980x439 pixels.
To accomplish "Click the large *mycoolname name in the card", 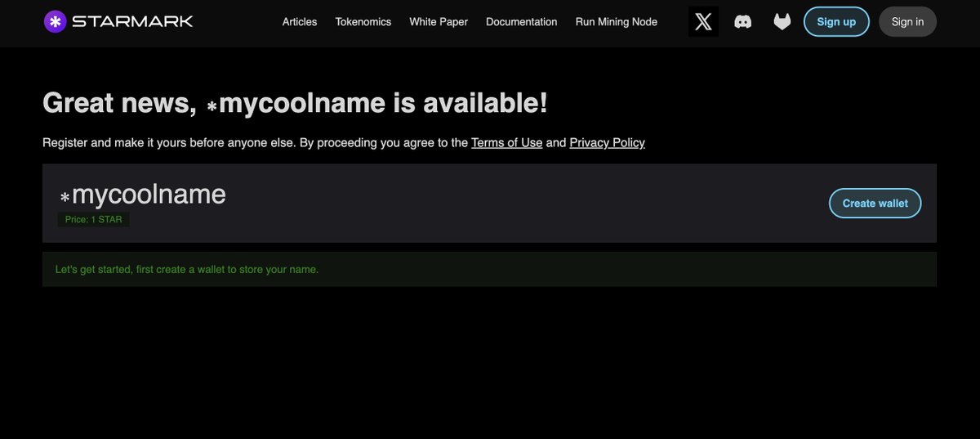I will click(x=142, y=195).
